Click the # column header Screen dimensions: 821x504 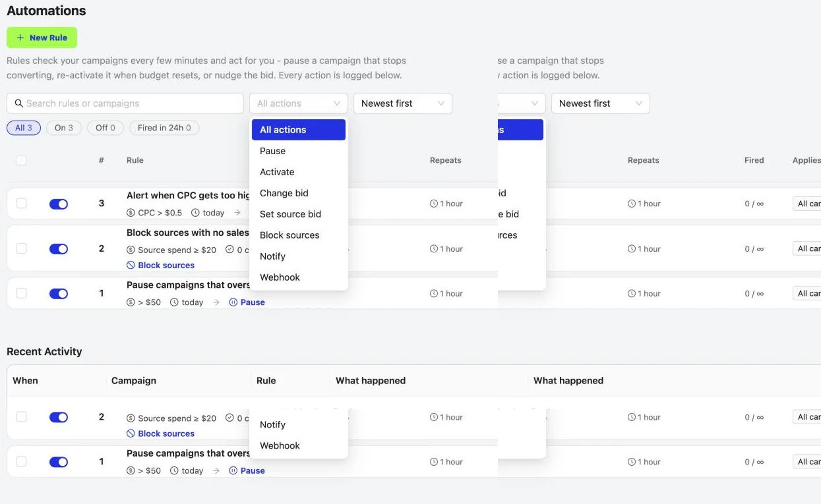[x=102, y=160]
